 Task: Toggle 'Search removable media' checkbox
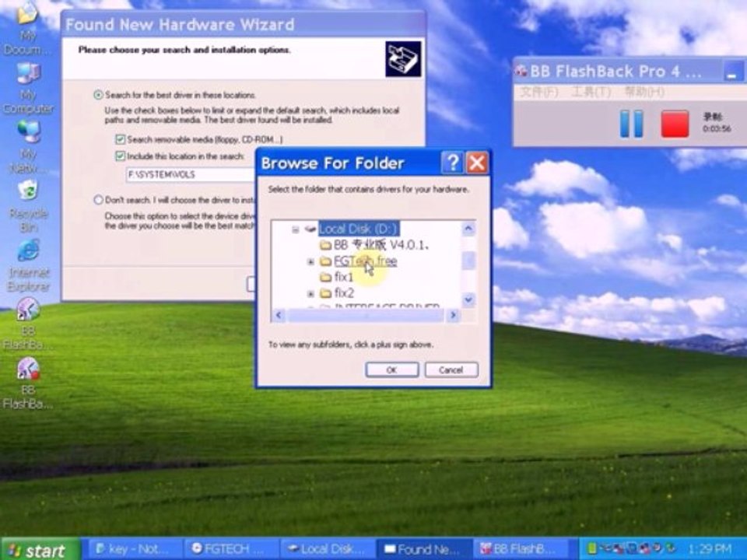click(120, 139)
